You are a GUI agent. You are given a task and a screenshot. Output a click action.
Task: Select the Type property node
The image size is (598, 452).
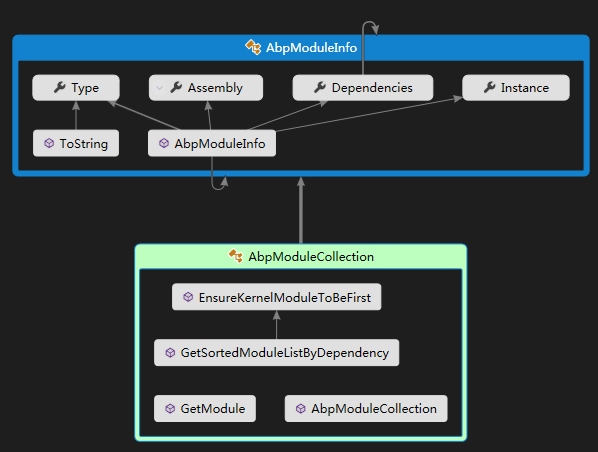point(76,88)
